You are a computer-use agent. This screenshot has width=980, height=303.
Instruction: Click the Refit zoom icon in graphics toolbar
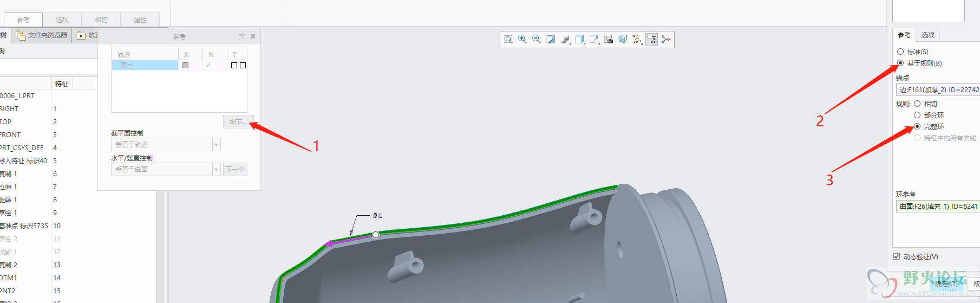(508, 39)
